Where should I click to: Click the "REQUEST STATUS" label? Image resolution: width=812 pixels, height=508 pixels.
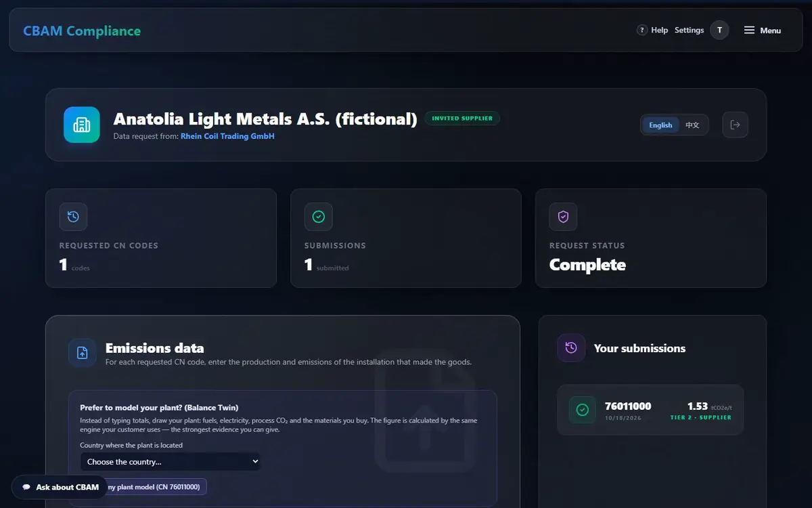[x=587, y=246]
